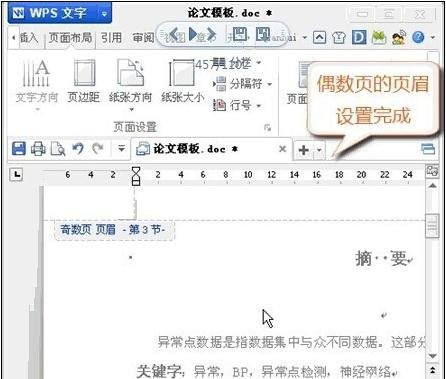The height and width of the screenshot is (379, 446).
Task: Click the tab stop selector L box
Action: pos(17,174)
